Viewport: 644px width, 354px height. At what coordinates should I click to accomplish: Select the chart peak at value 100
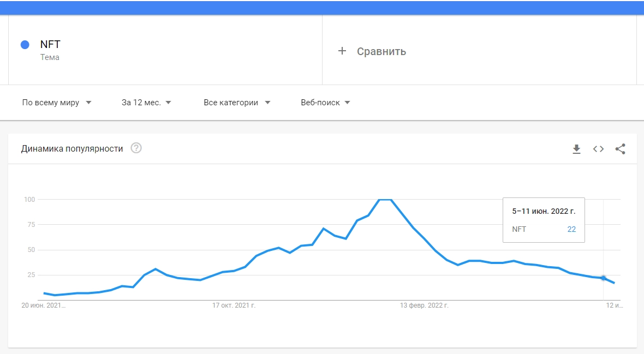pyautogui.click(x=385, y=200)
